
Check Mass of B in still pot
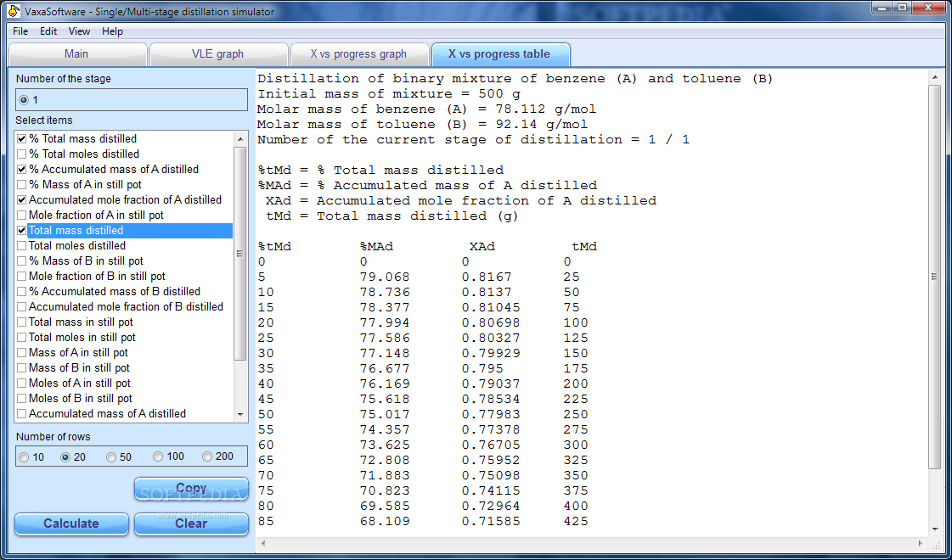coord(22,367)
